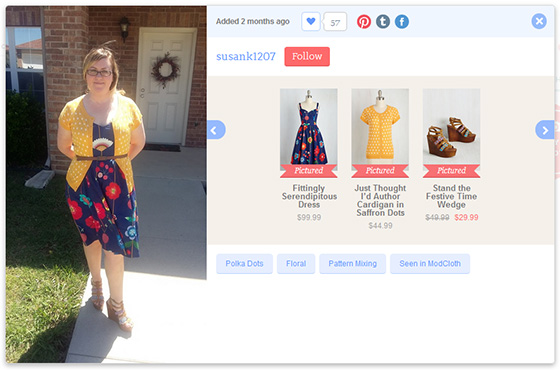Click Just Thought I'd Author Cardigan title
The width and height of the screenshot is (560, 370).
[x=380, y=200]
